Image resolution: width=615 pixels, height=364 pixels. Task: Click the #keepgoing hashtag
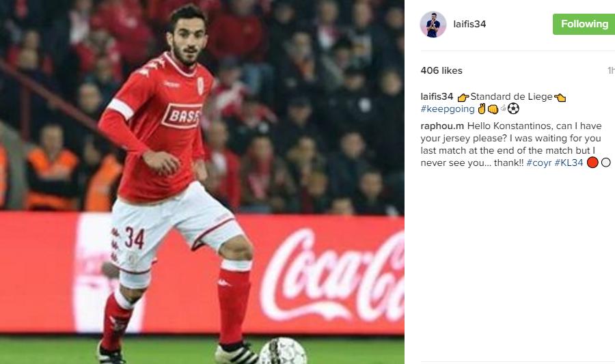click(x=448, y=109)
